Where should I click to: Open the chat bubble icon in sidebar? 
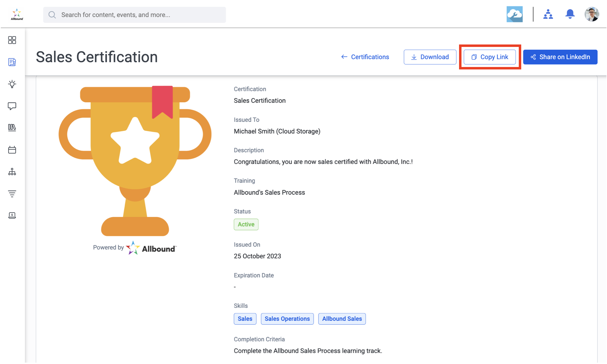(12, 106)
